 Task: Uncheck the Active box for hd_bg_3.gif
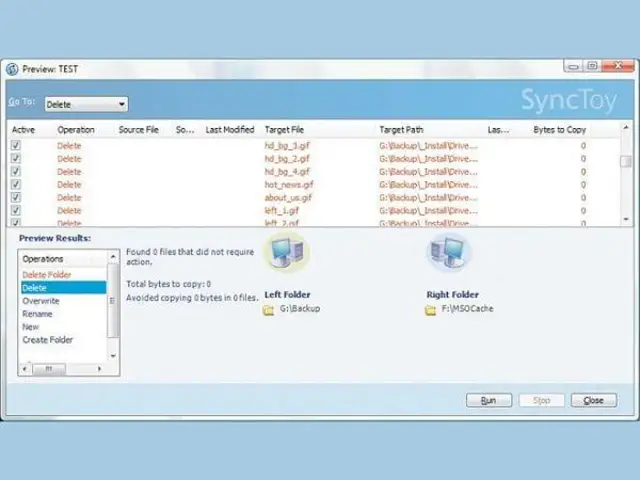point(16,145)
